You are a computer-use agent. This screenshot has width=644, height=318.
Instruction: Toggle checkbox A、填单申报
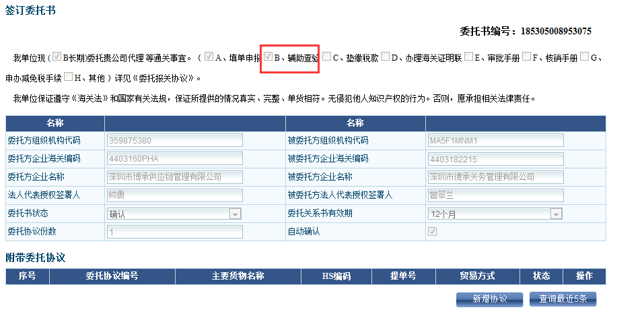click(209, 57)
